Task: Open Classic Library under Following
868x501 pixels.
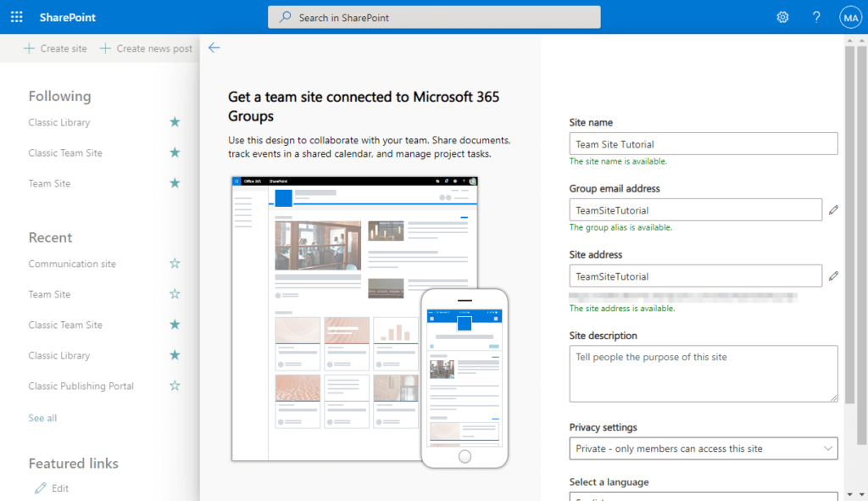Action: pos(59,122)
